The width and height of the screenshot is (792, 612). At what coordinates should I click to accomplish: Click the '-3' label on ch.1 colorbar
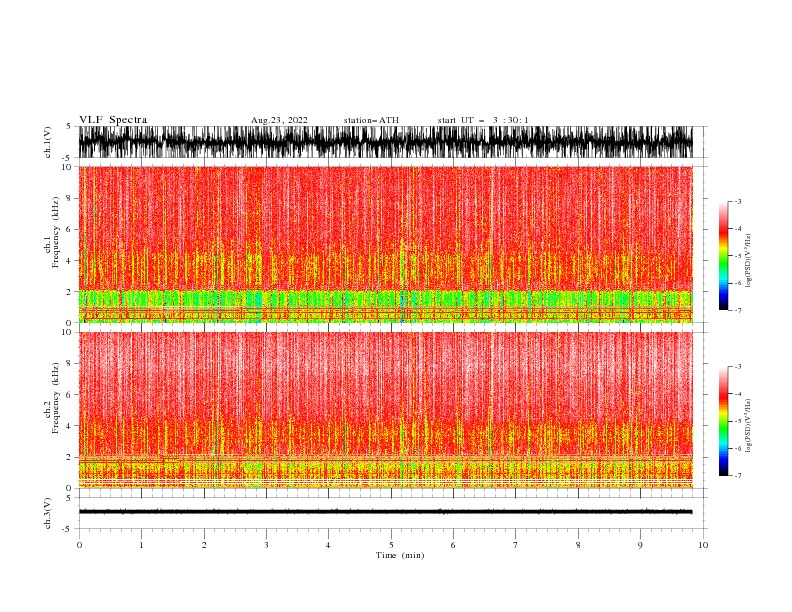pos(738,201)
